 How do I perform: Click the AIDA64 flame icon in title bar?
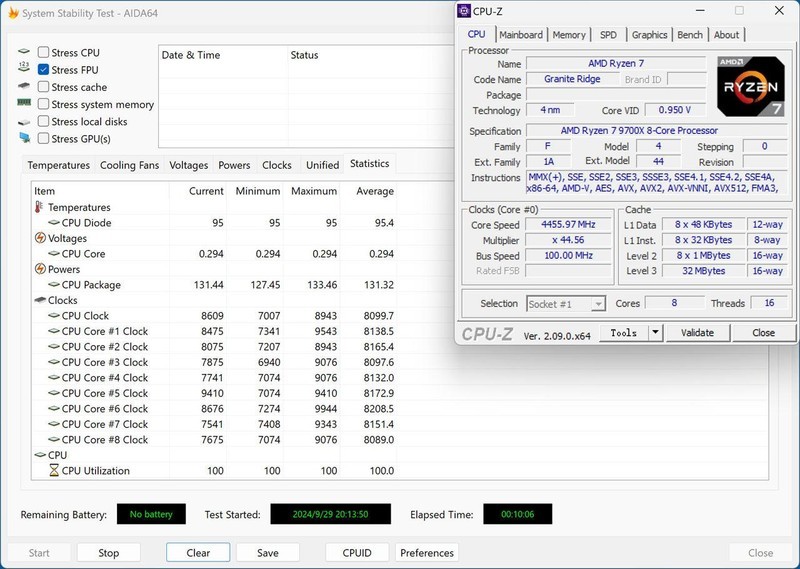pyautogui.click(x=13, y=13)
